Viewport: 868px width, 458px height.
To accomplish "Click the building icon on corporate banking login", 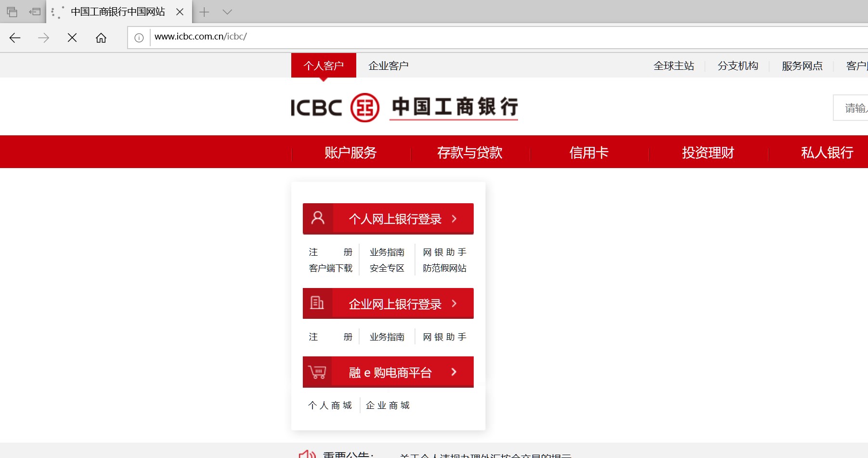I will point(317,303).
